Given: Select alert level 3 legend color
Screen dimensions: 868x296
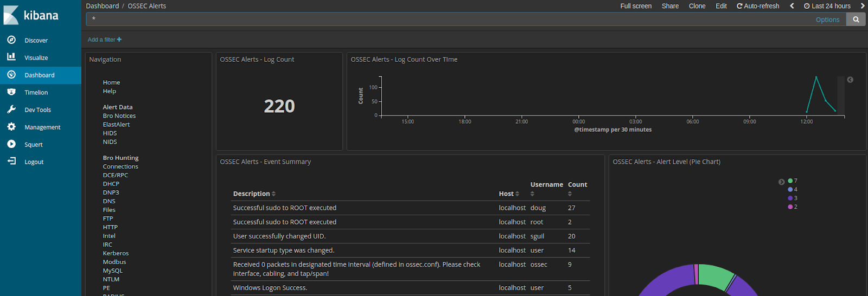Looking at the screenshot, I should [790, 198].
